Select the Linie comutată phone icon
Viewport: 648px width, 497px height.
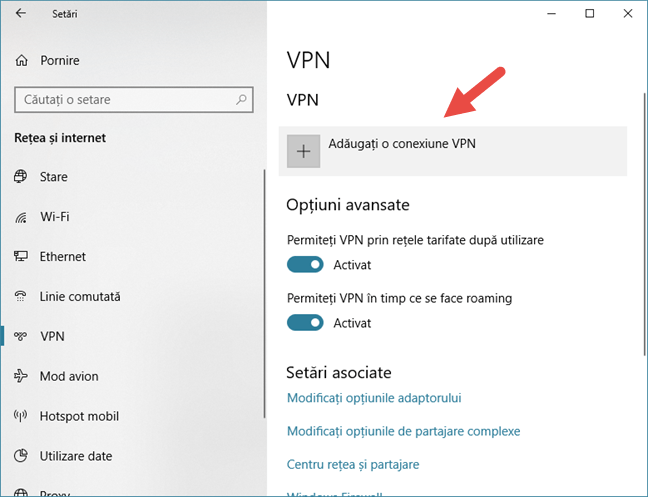pyautogui.click(x=21, y=296)
